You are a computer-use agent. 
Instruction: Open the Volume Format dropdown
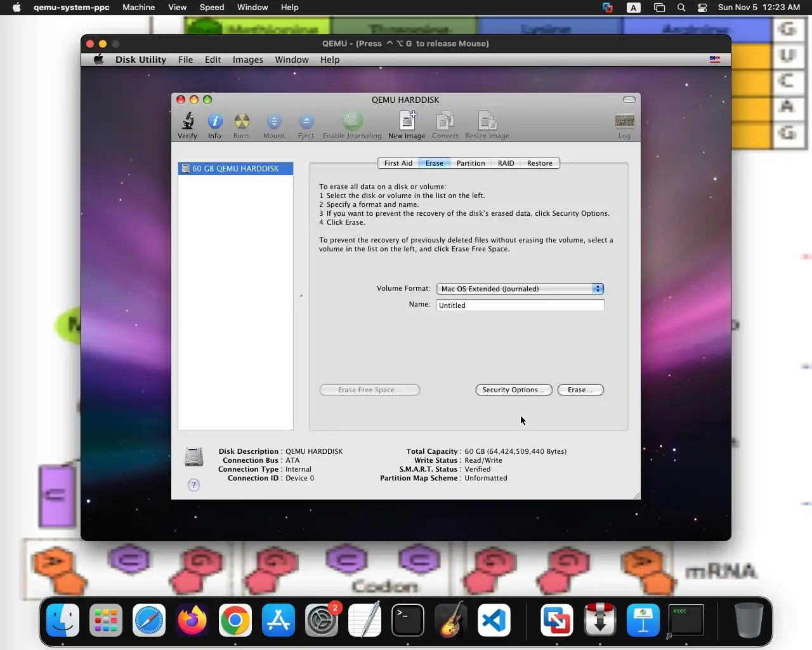[520, 289]
